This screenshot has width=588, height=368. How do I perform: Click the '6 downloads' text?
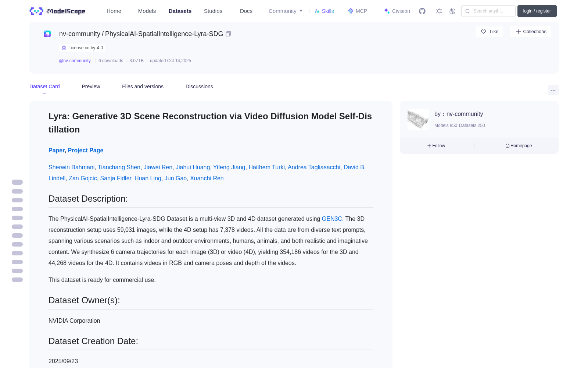(111, 61)
